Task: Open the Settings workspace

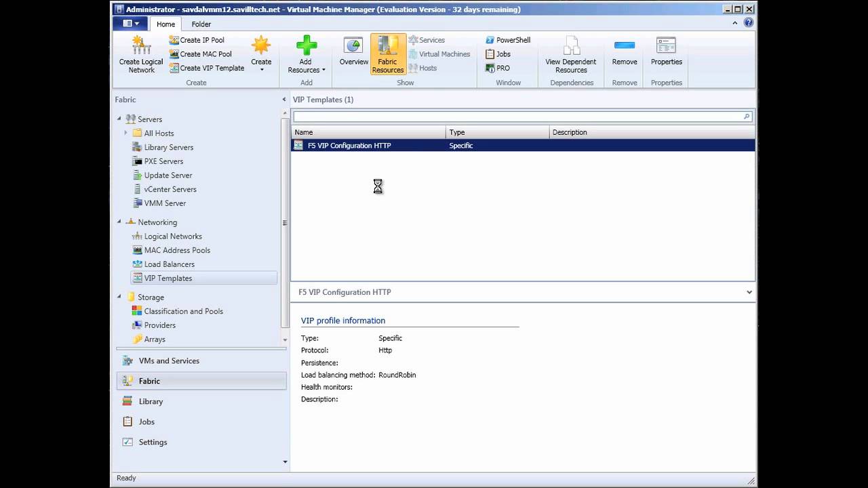Action: [201, 442]
